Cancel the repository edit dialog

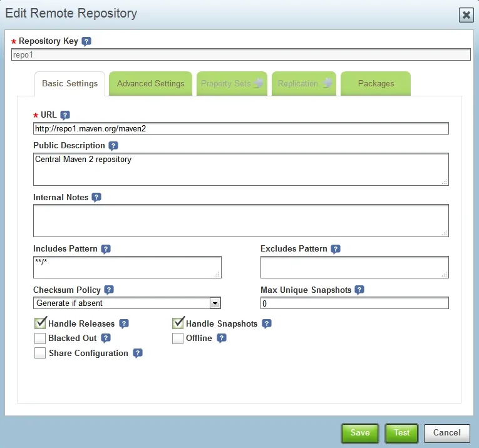click(446, 432)
